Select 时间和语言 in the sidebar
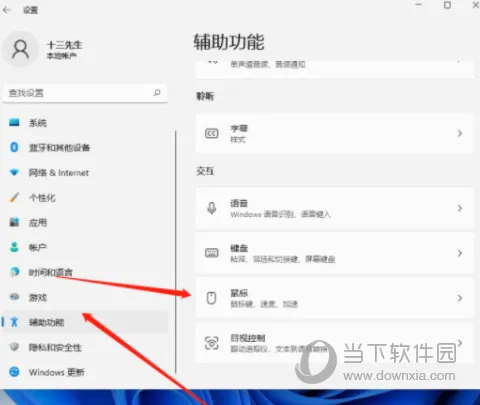The image size is (480, 405). click(x=85, y=272)
